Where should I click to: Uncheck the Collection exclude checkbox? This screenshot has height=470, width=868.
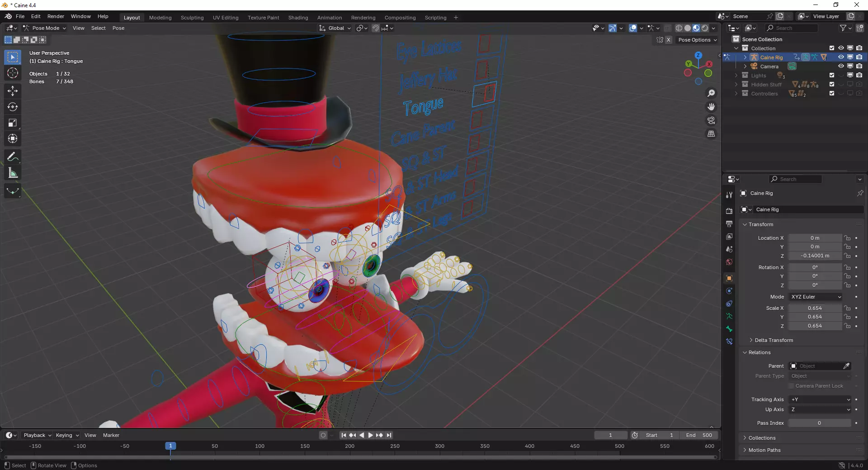click(832, 48)
